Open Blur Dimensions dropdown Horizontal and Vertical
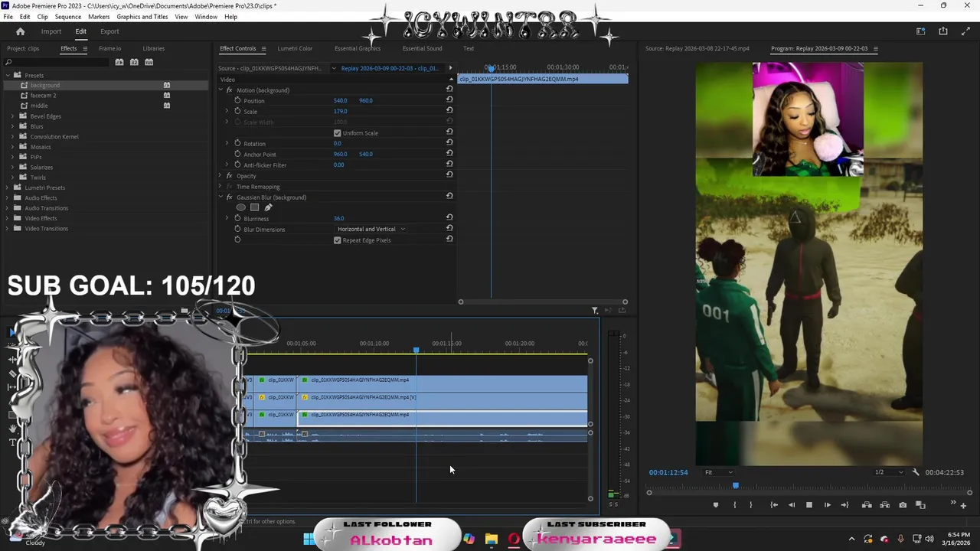This screenshot has height=551, width=980. (x=371, y=229)
